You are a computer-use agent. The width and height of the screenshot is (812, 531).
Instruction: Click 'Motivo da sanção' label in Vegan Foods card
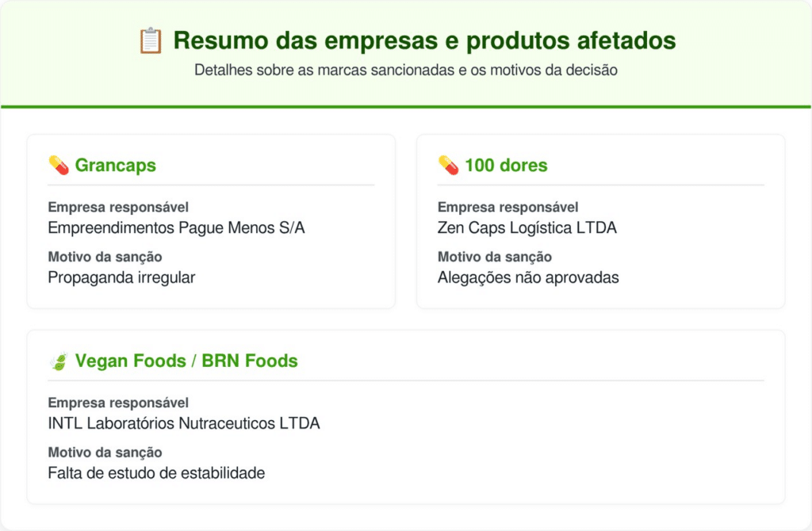coord(105,453)
